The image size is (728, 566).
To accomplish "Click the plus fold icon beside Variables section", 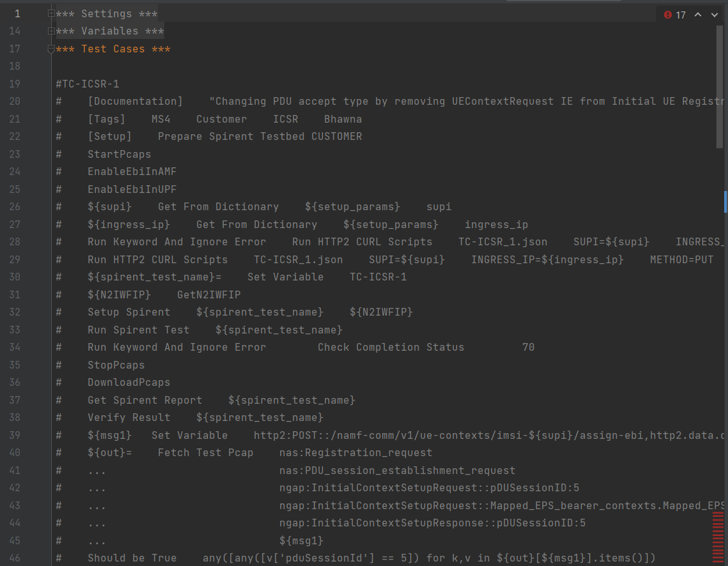I will [x=50, y=30].
